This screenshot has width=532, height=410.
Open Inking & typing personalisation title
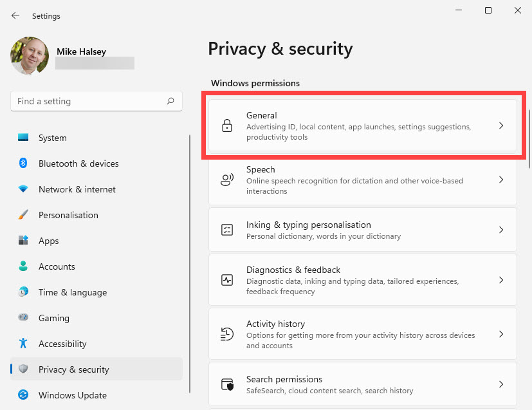point(308,225)
